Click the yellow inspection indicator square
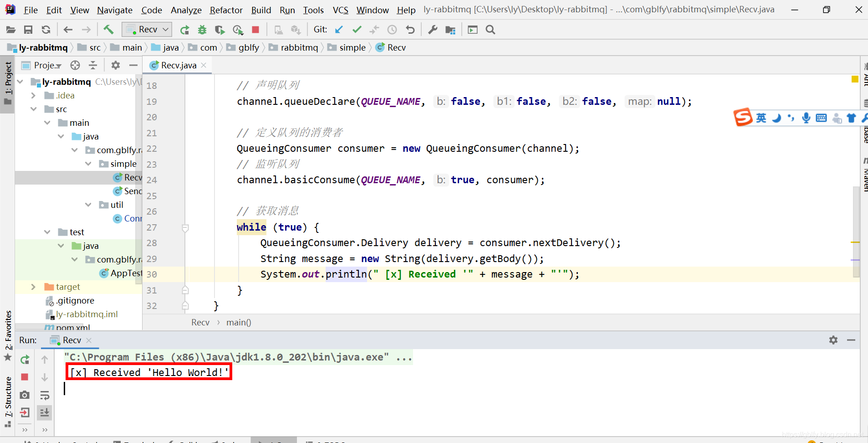This screenshot has height=443, width=868. tap(855, 79)
